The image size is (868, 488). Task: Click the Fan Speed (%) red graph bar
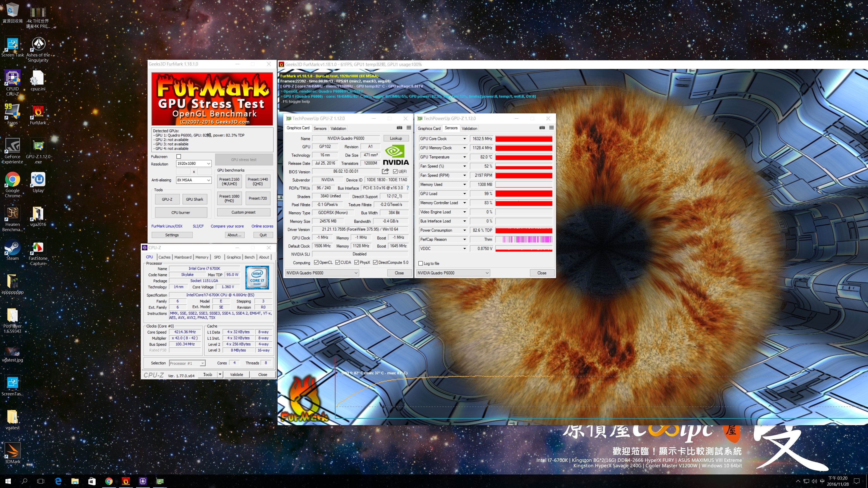point(524,166)
